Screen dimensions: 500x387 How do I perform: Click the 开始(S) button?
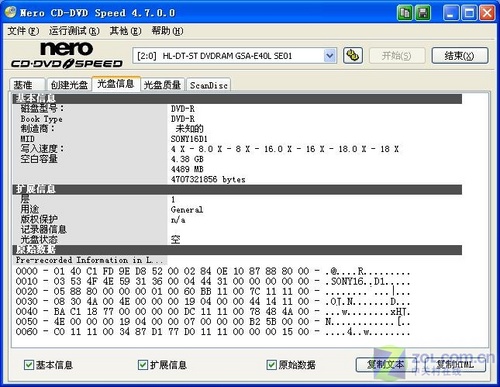coord(397,55)
